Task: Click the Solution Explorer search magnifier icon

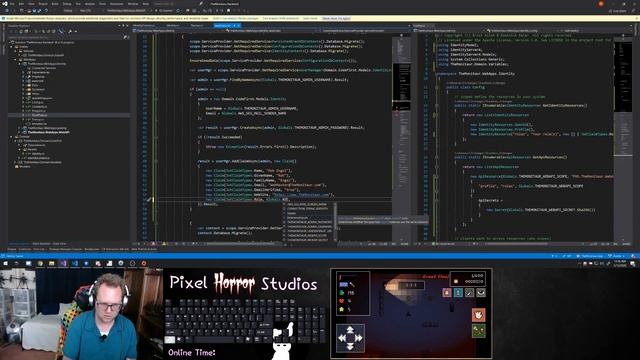Action: 125,37
